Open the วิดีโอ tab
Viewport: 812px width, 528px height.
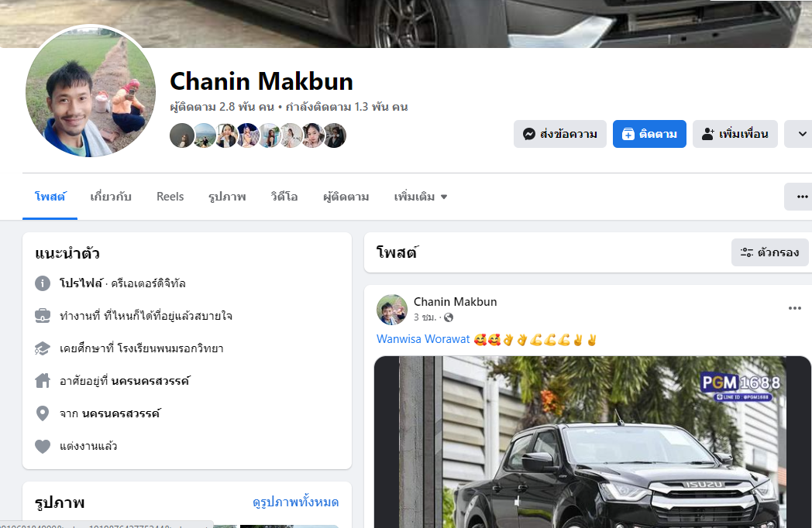(x=284, y=197)
